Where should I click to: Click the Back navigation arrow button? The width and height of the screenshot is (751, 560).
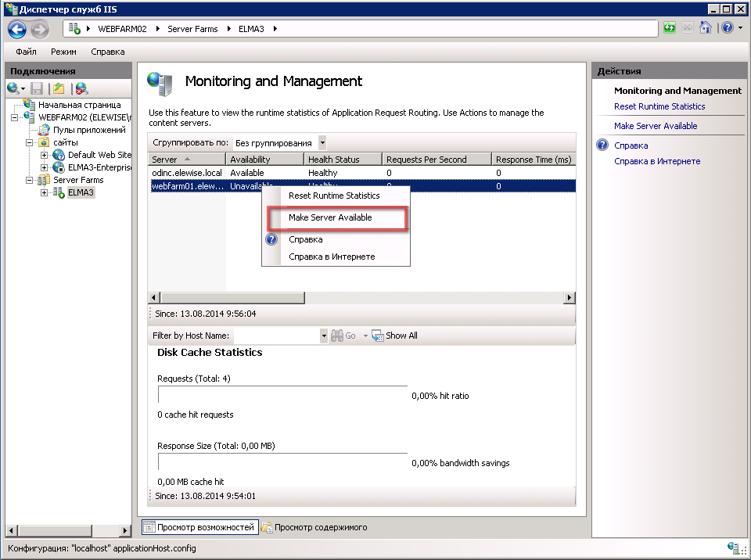(x=17, y=29)
